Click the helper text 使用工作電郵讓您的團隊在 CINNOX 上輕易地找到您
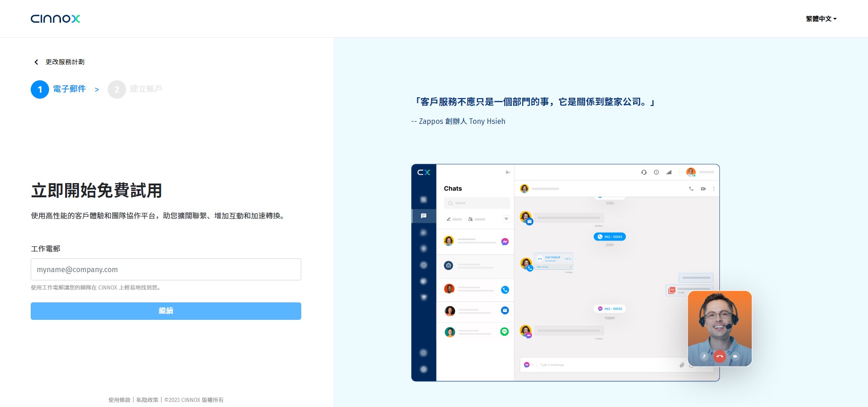The height and width of the screenshot is (407, 868). 97,288
